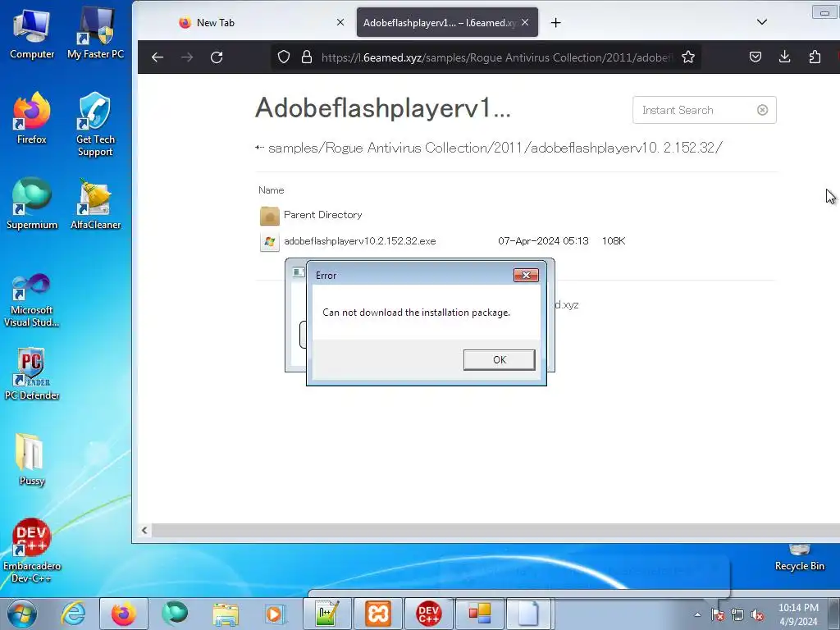The image size is (840, 630).
Task: Save to Pocket using the toolbar icon
Action: point(756,57)
